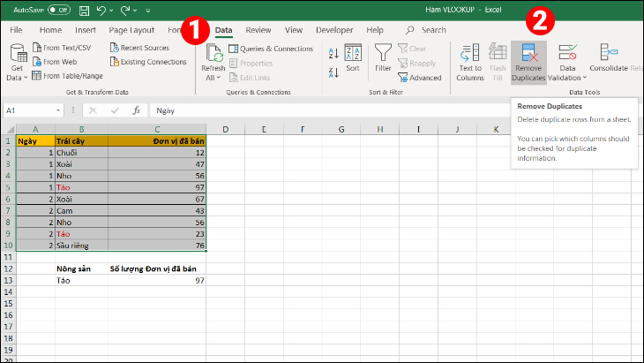Open the Help tab
Screen dimensions: 644x363
(375, 30)
